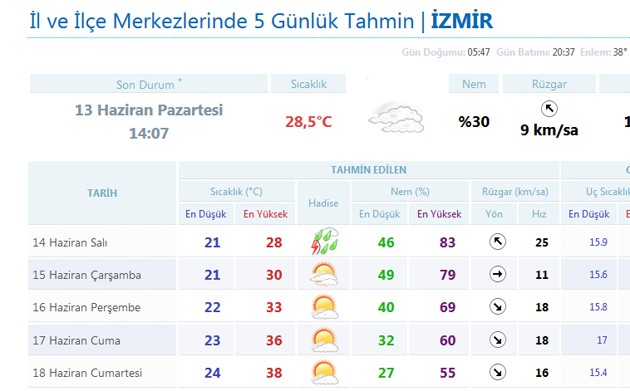The image size is (630, 391).
Task: Select the Hadise column header
Action: 323,203
